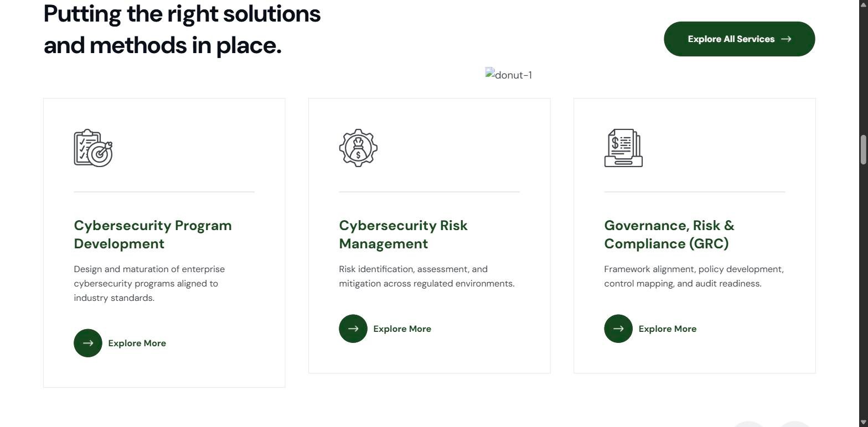The height and width of the screenshot is (427, 868).
Task: Click the page's vertical scrollbar thumb
Action: (863, 149)
